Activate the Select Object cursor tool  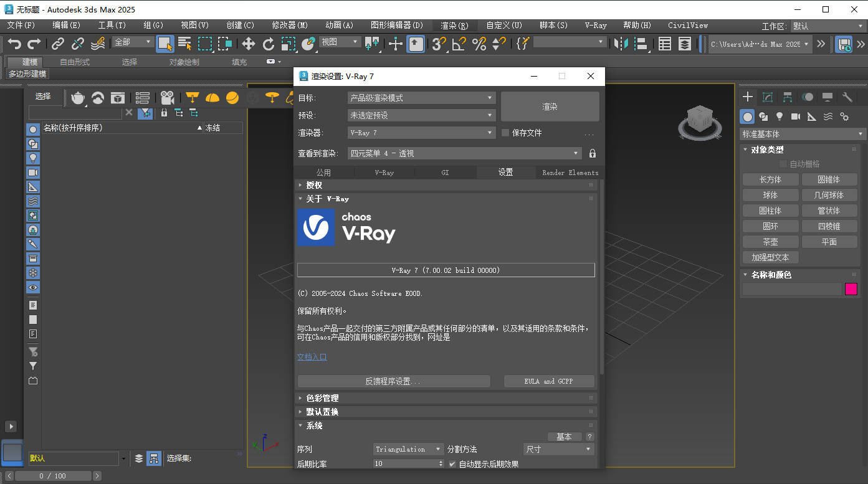pos(165,44)
